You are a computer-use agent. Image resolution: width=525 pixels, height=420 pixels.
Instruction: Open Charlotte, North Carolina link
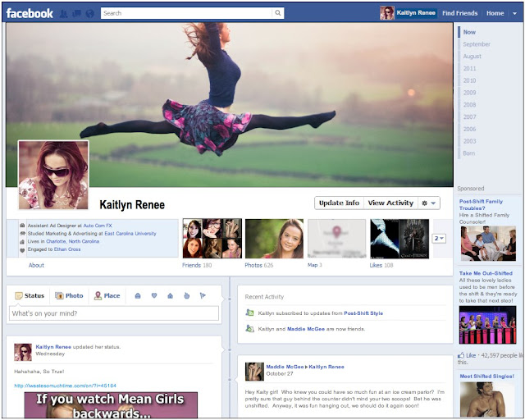click(73, 241)
